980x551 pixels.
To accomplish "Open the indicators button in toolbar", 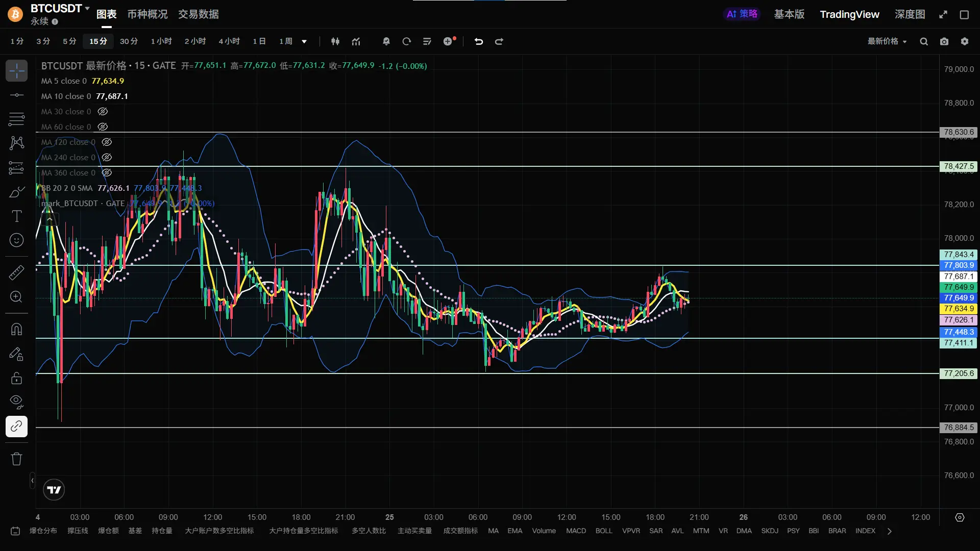I will (356, 41).
